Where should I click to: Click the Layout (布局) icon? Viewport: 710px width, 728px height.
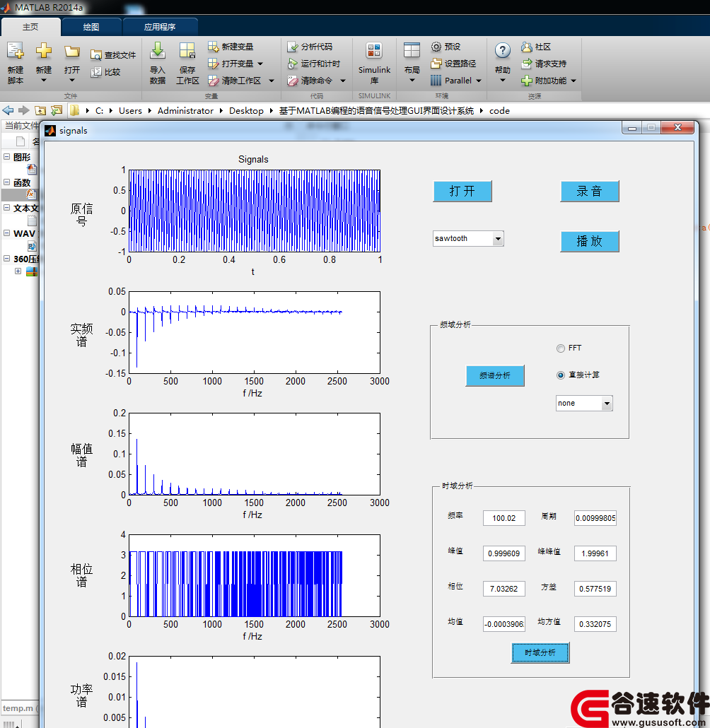pos(412,50)
